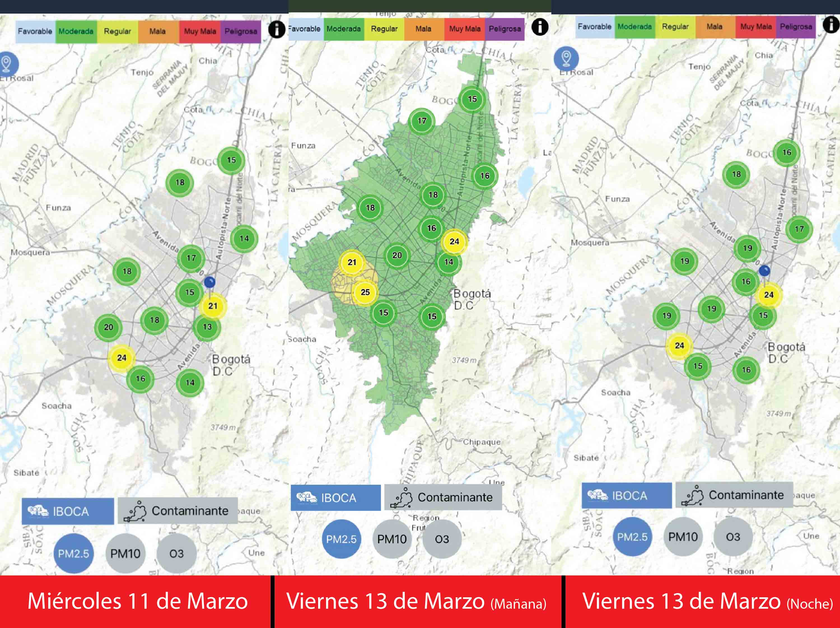Tap the location pin icon on right map
840x628 pixels.
(x=566, y=58)
